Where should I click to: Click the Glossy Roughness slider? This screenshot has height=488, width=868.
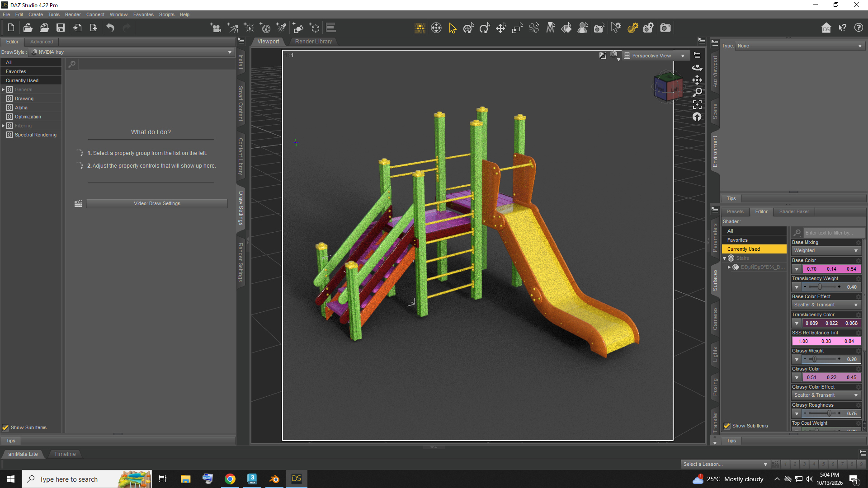click(822, 413)
